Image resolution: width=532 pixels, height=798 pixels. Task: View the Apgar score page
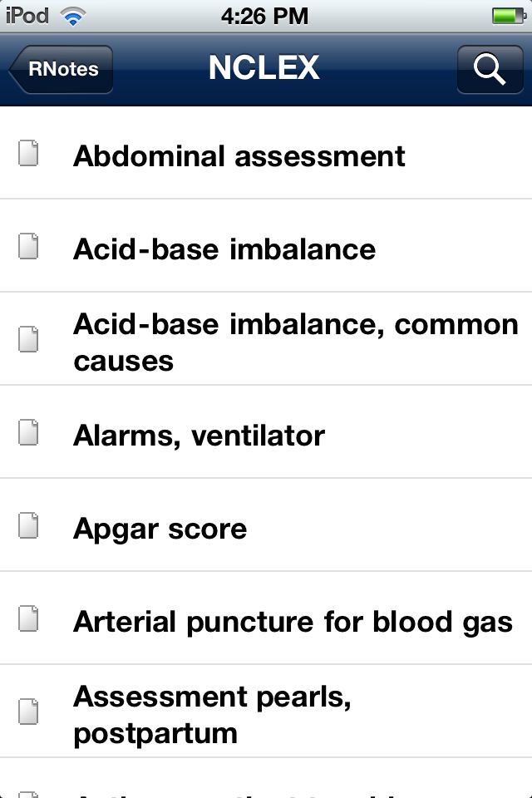(266, 525)
